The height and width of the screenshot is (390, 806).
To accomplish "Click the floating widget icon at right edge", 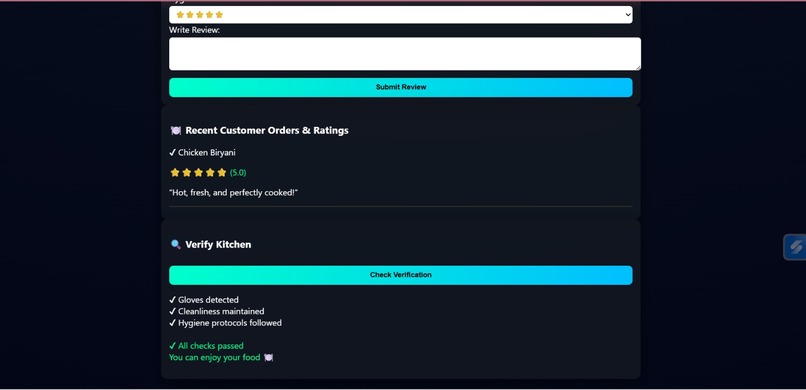I will pos(795,247).
